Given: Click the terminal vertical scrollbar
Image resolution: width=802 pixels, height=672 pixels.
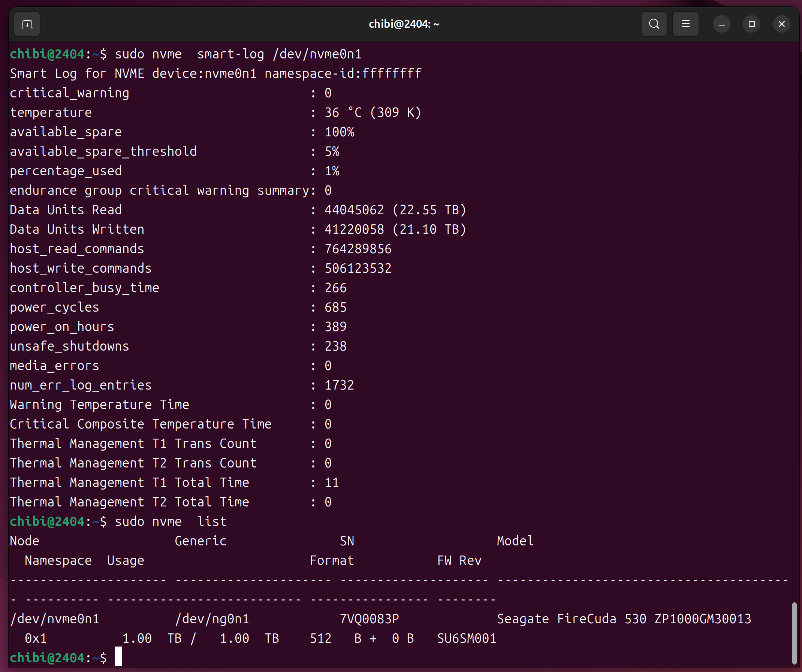Looking at the screenshot, I should pyautogui.click(x=795, y=633).
